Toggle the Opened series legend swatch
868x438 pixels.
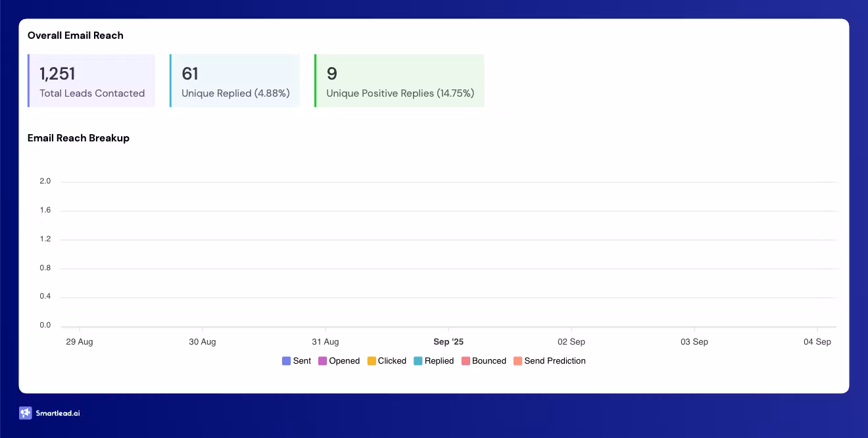pyautogui.click(x=322, y=361)
